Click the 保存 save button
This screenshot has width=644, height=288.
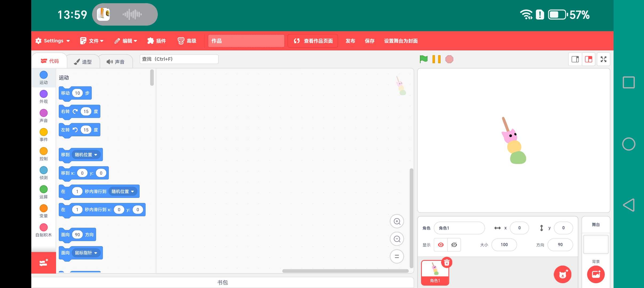(370, 41)
